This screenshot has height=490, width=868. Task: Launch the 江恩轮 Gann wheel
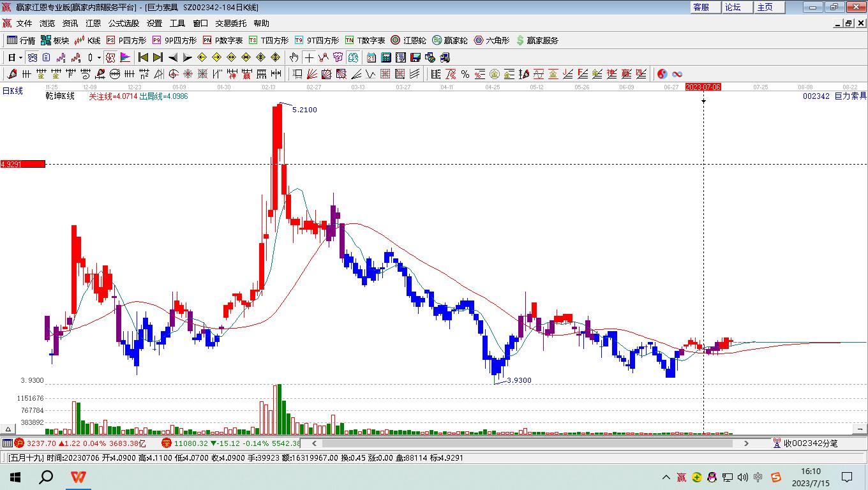pyautogui.click(x=408, y=40)
